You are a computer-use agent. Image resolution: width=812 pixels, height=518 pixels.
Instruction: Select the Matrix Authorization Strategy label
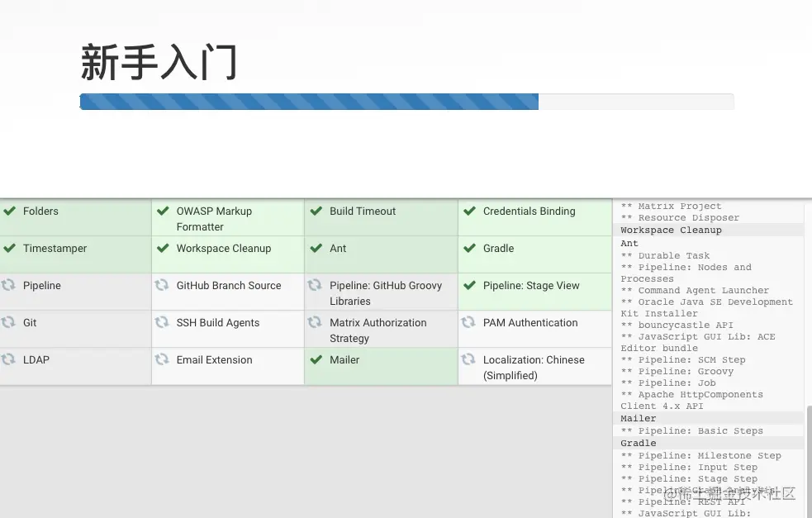coord(378,330)
